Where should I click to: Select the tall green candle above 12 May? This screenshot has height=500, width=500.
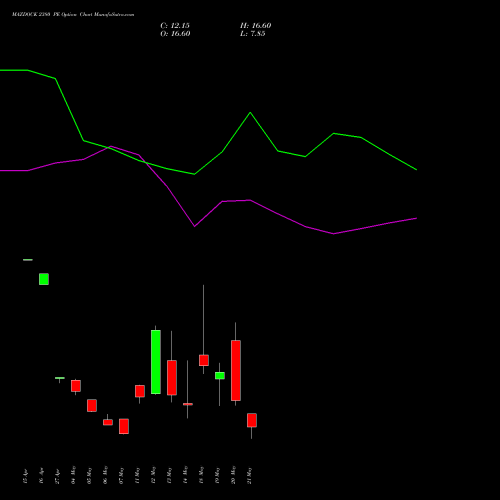tap(156, 362)
